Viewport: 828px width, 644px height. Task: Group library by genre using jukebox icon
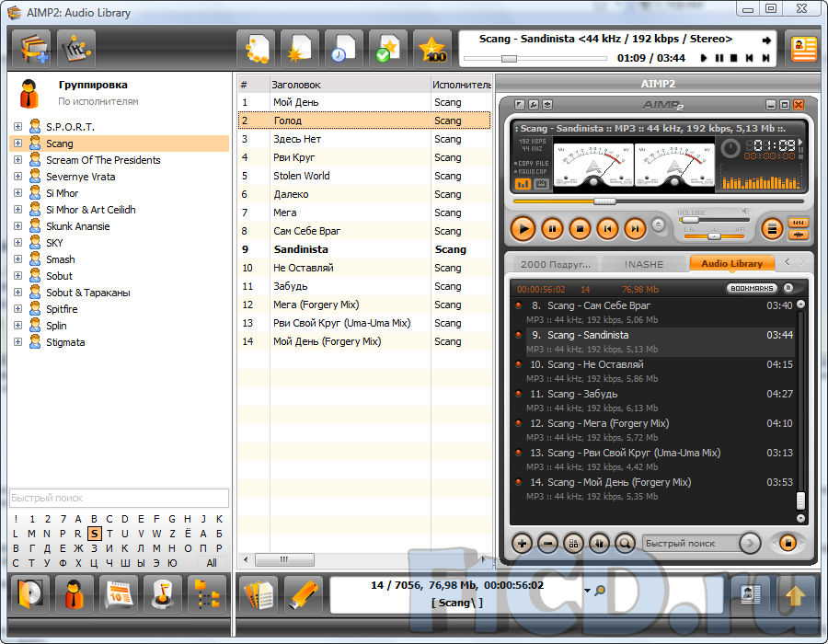(163, 594)
